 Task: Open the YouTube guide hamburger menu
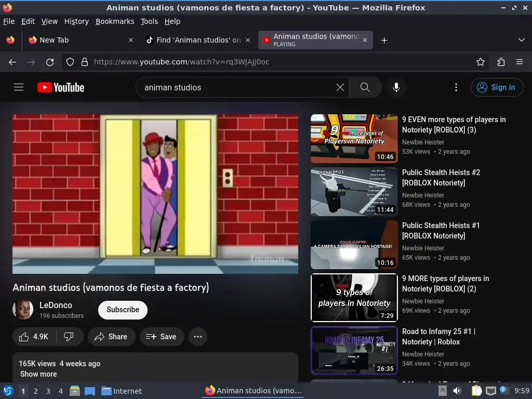(19, 87)
